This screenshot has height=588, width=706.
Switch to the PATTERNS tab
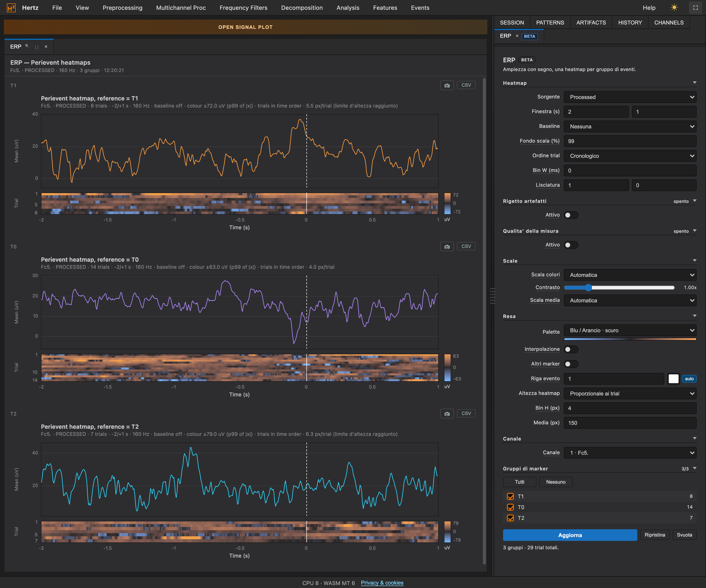coord(550,23)
